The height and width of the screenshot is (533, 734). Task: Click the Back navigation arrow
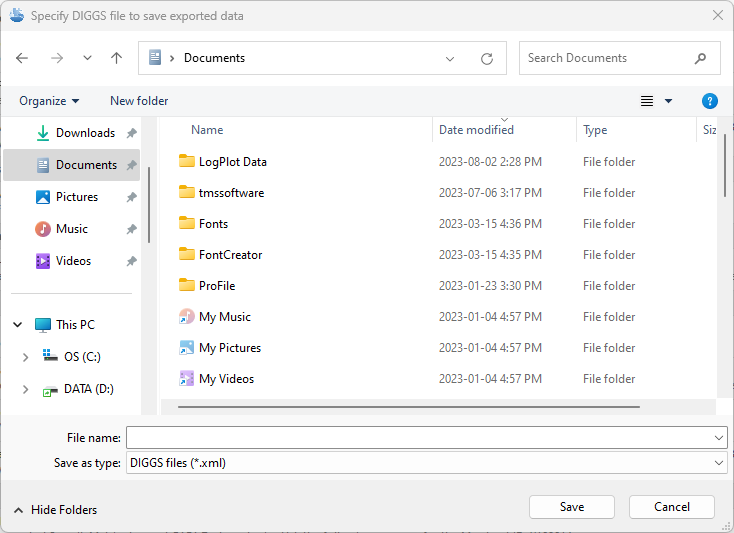(22, 58)
